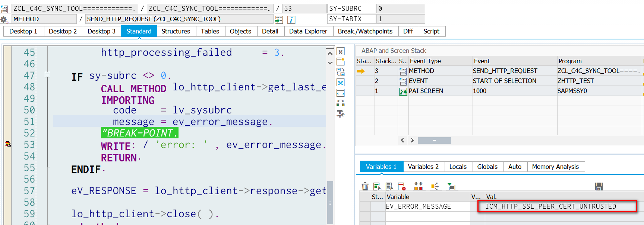Click the SY-SUBRC value field
Viewport: 644px width, 225px height.
(x=401, y=9)
